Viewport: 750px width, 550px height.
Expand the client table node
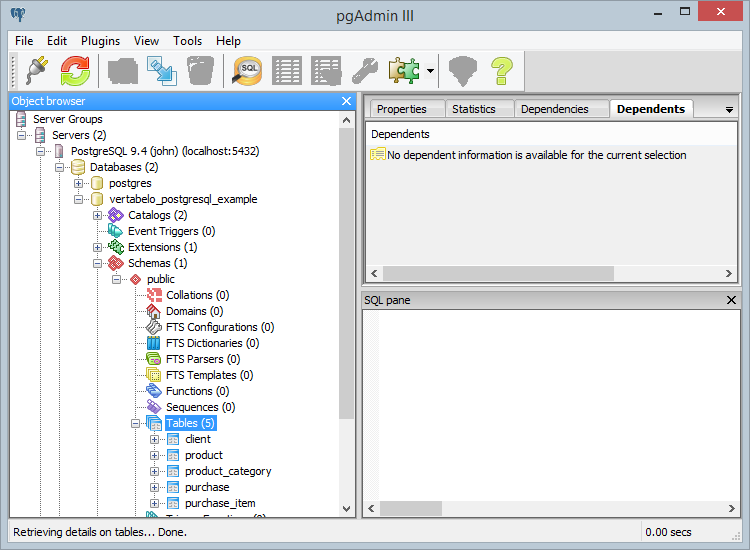[155, 439]
